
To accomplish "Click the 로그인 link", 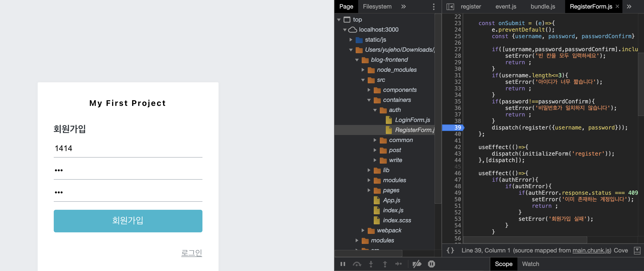I will (192, 253).
